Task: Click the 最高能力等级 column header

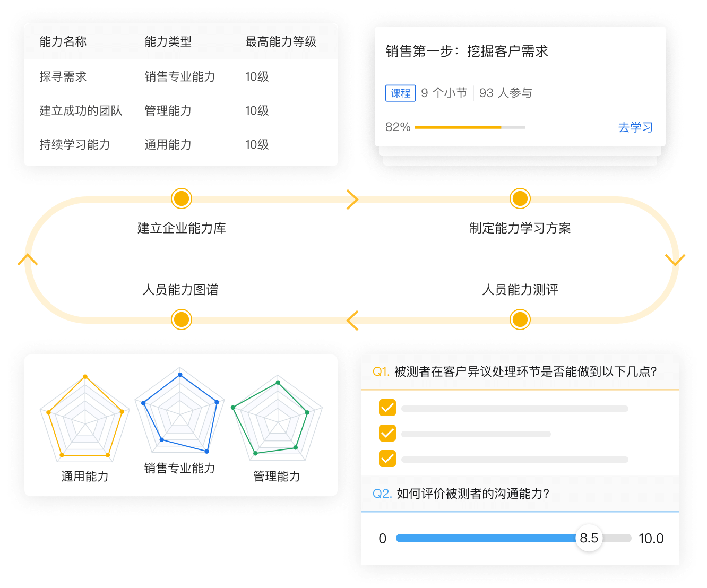Action: pos(281,42)
